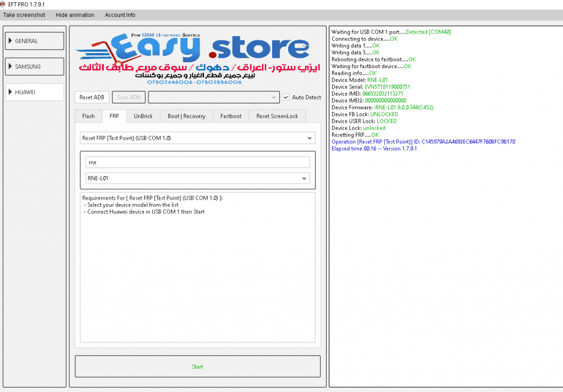Click the 'Device Serial: 2VN5T18119000751' log line
Image resolution: width=563 pixels, height=392 pixels.
371,87
